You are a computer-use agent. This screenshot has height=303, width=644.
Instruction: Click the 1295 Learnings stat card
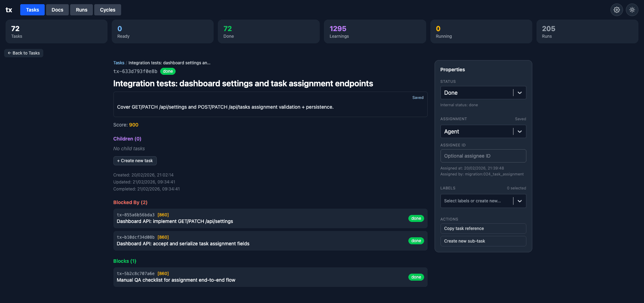tap(375, 31)
